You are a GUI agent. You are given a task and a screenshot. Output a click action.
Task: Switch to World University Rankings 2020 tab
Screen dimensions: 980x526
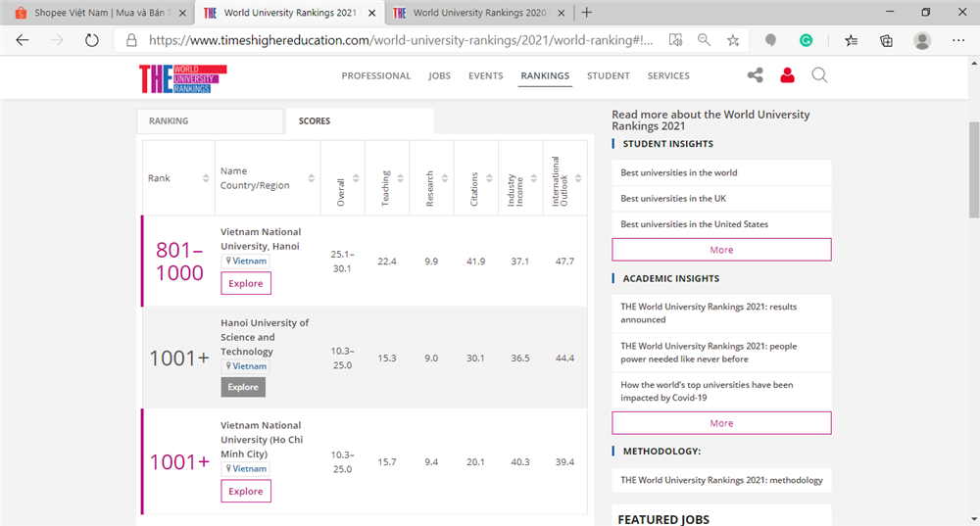pos(479,13)
